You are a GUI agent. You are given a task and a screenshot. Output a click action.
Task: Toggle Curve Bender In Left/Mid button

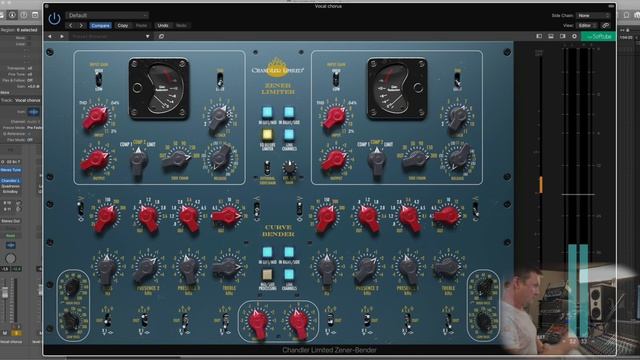point(267,252)
